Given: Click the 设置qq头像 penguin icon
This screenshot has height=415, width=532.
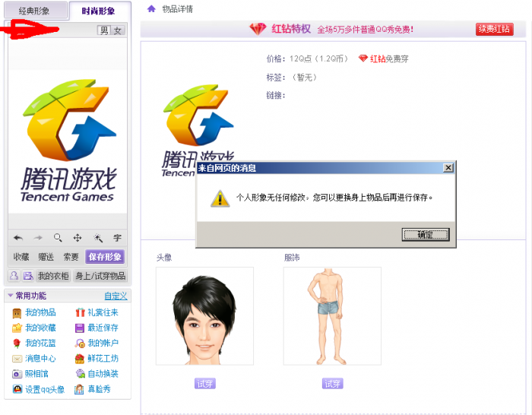Looking at the screenshot, I should 17,389.
